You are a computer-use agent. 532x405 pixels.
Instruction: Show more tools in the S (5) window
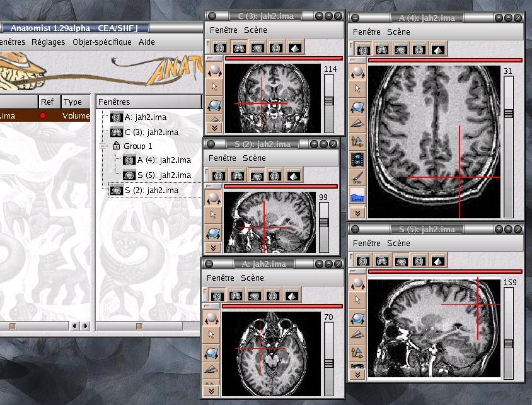[358, 374]
